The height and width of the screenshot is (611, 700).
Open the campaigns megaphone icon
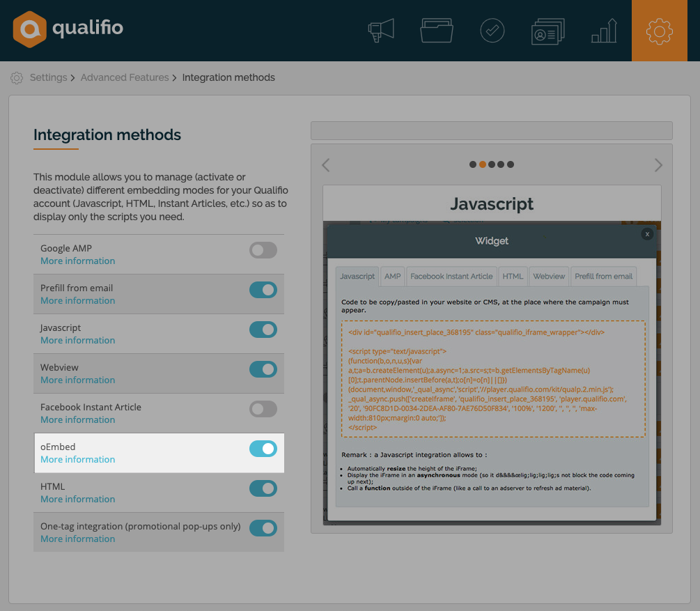pyautogui.click(x=381, y=31)
